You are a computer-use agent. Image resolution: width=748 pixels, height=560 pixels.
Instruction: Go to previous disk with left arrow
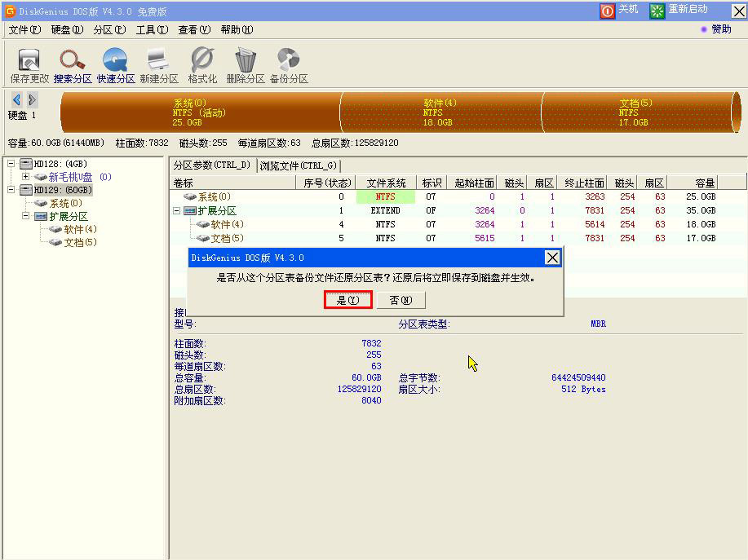point(17,99)
